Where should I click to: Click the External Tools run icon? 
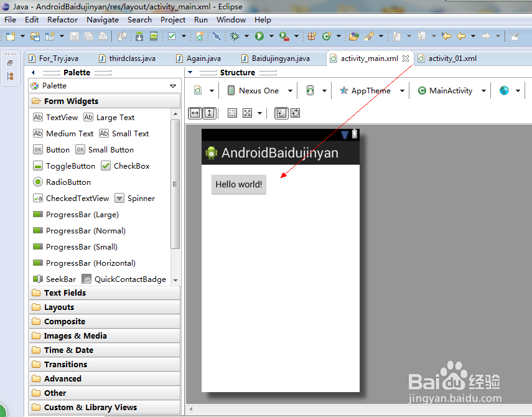click(x=284, y=36)
